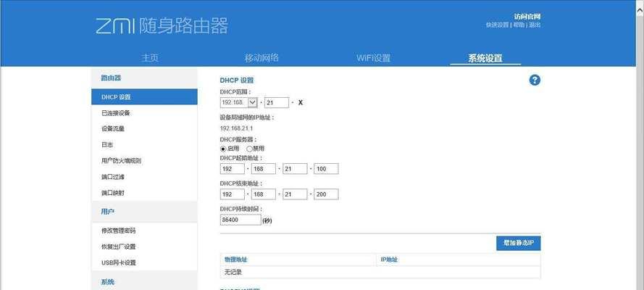Follow the 快速设置 link
Viewport: 644px width, 290px height.
tap(497, 25)
